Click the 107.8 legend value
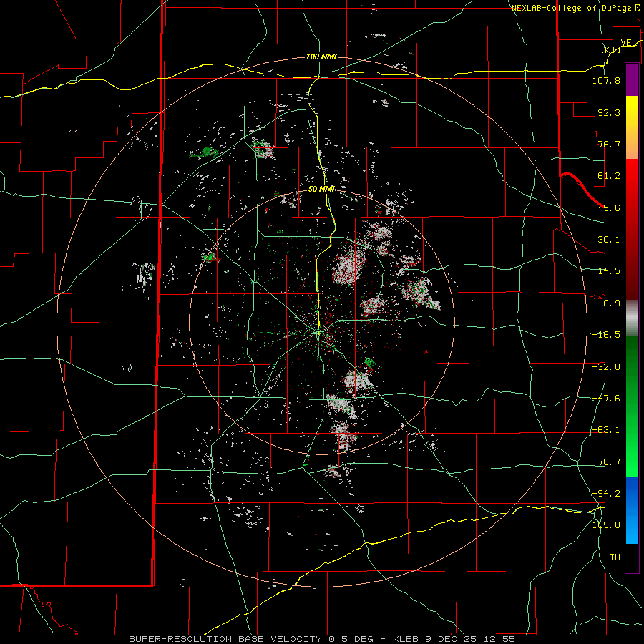 [606, 80]
